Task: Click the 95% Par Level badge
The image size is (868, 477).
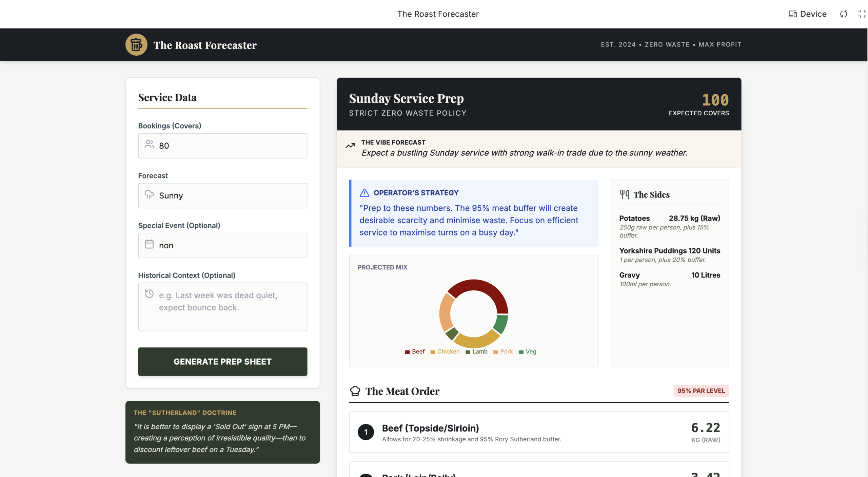Action: pos(701,391)
